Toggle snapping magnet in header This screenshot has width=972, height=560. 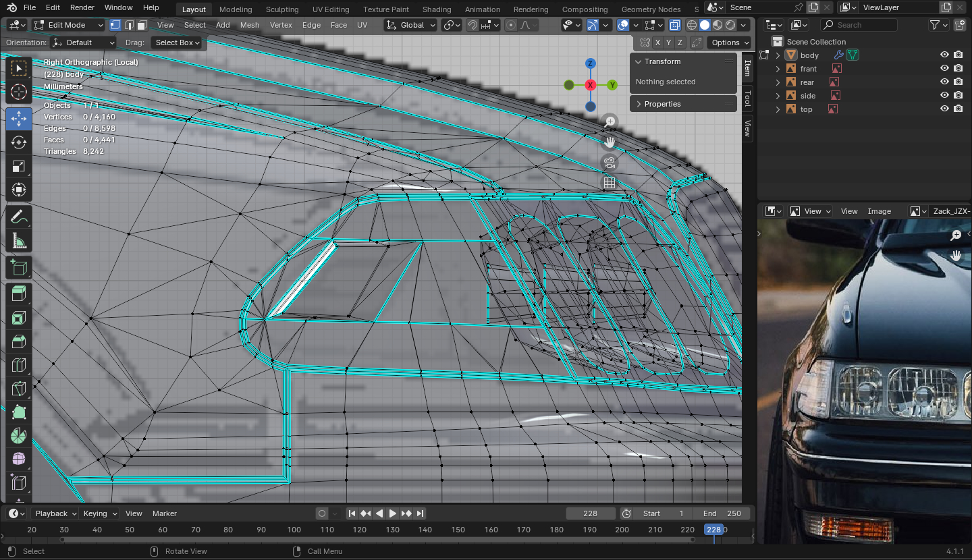(473, 25)
